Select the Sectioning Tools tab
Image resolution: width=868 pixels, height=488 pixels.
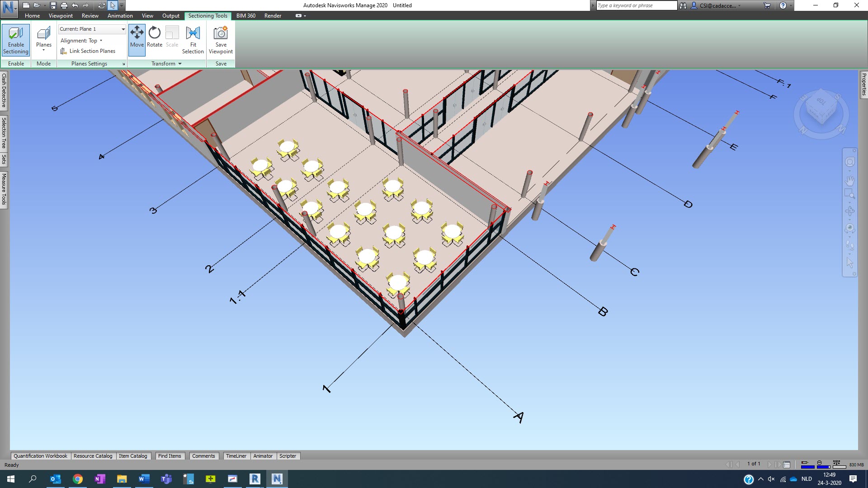tap(208, 16)
